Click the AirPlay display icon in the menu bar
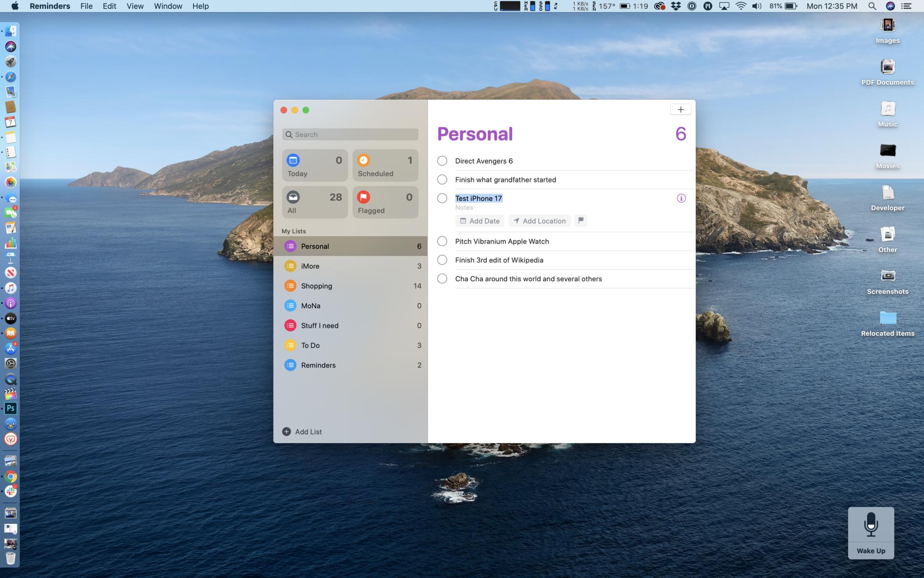 point(724,6)
